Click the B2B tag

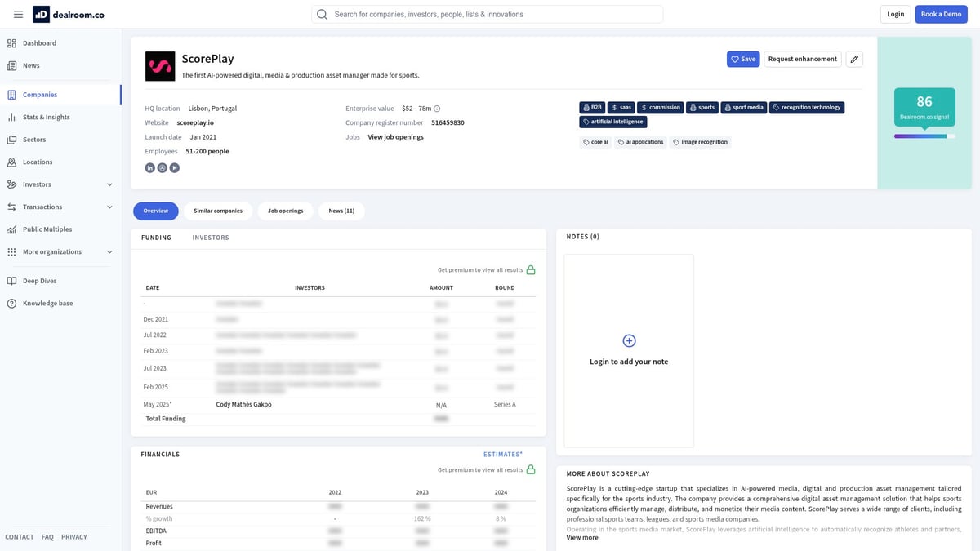592,107
